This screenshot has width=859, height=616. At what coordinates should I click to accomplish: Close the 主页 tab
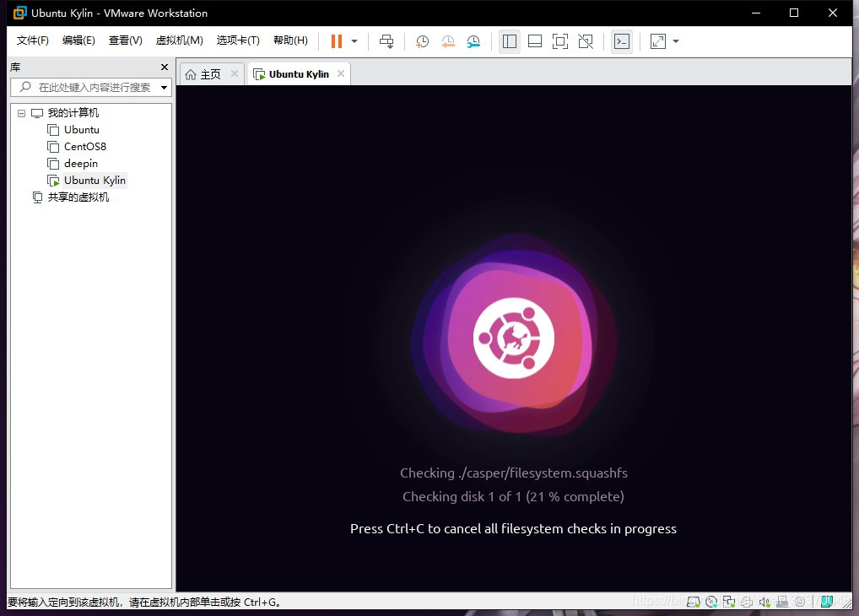[235, 73]
